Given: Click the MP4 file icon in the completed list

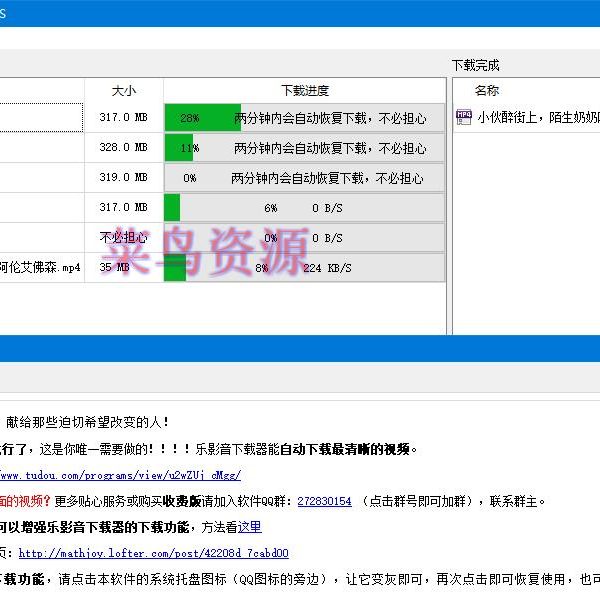Looking at the screenshot, I should (464, 117).
